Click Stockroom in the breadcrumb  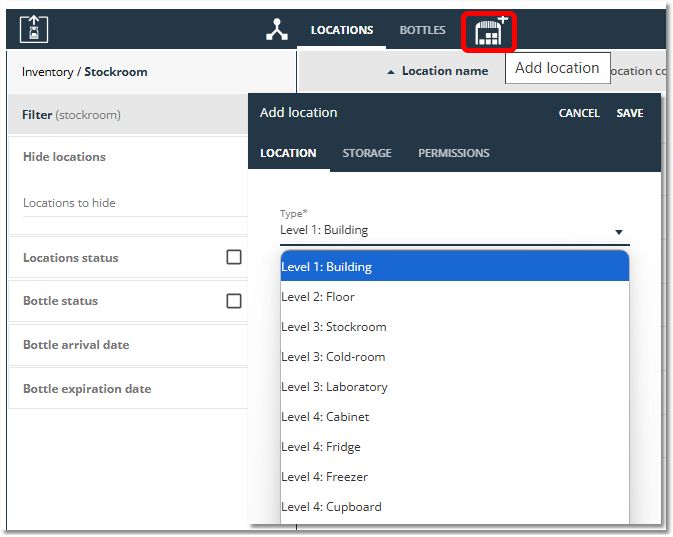(x=116, y=72)
